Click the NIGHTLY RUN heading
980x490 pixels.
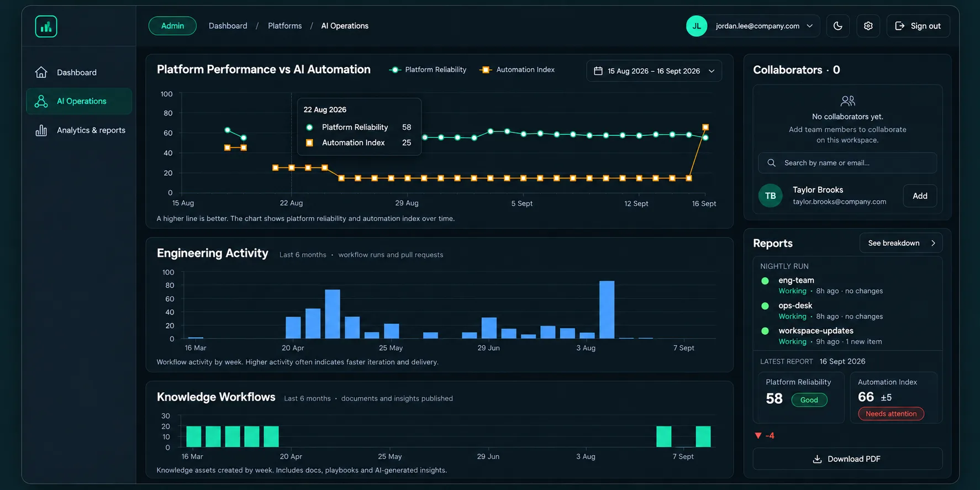coord(784,266)
